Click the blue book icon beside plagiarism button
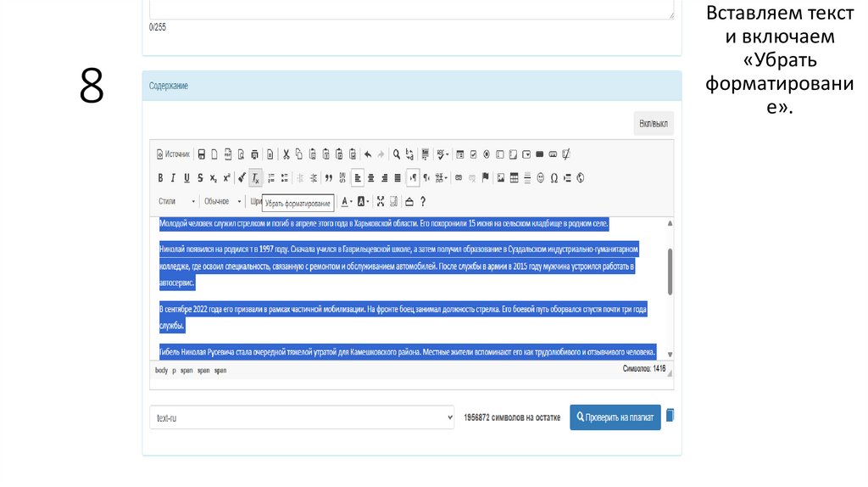This screenshot has height=487, width=868. tap(670, 415)
